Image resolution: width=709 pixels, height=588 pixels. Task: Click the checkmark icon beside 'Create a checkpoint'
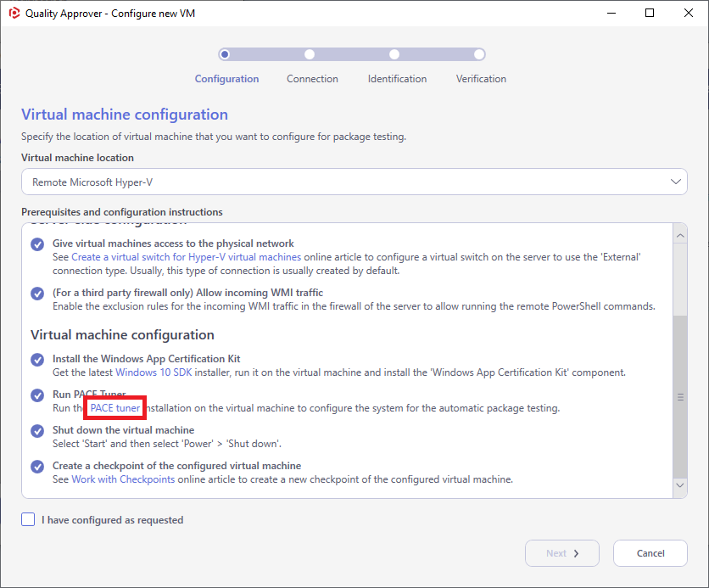coord(37,467)
